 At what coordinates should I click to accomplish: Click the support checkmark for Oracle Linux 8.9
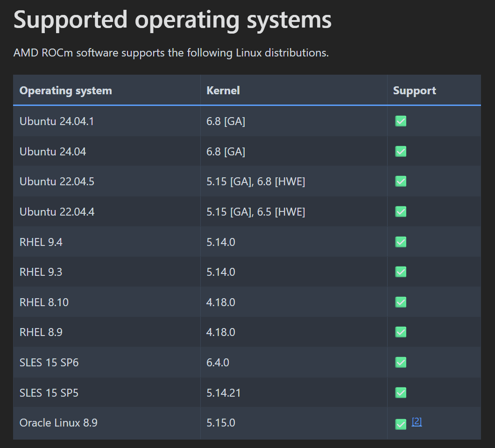pos(401,424)
